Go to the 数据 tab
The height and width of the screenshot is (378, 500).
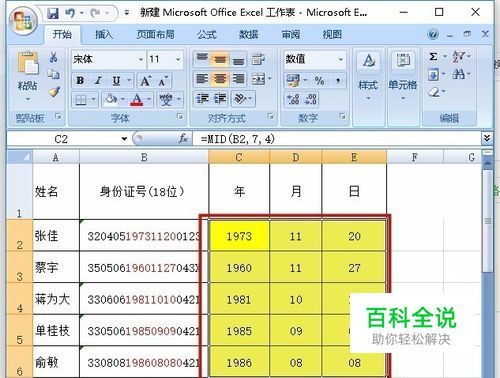tap(248, 34)
